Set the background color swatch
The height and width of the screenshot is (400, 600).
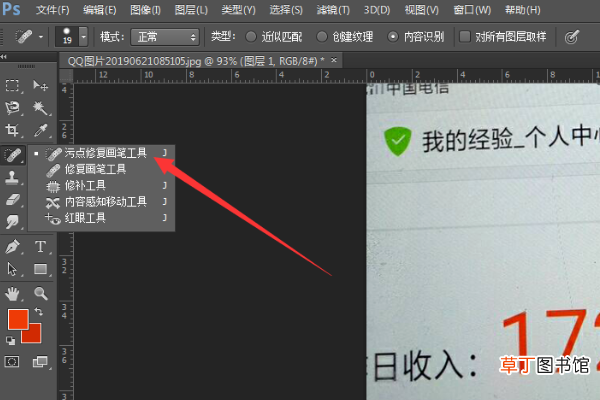[x=34, y=335]
